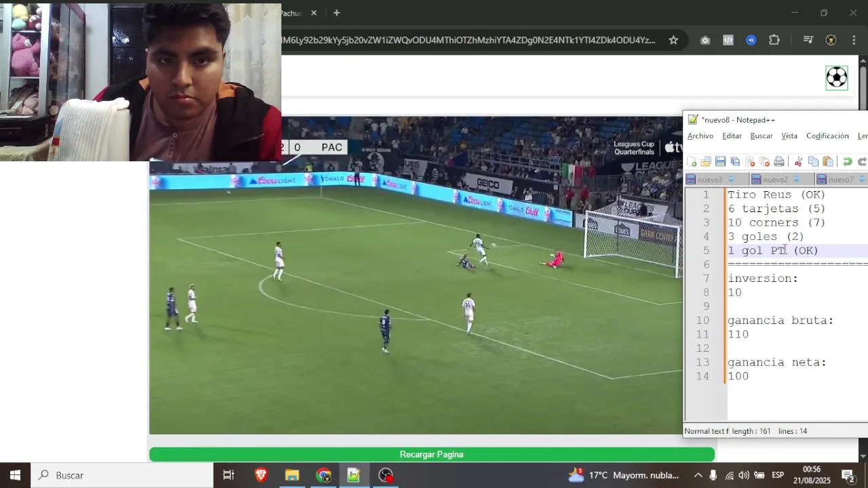
Task: Click the Close document icon in Notepad++
Action: pos(750,161)
